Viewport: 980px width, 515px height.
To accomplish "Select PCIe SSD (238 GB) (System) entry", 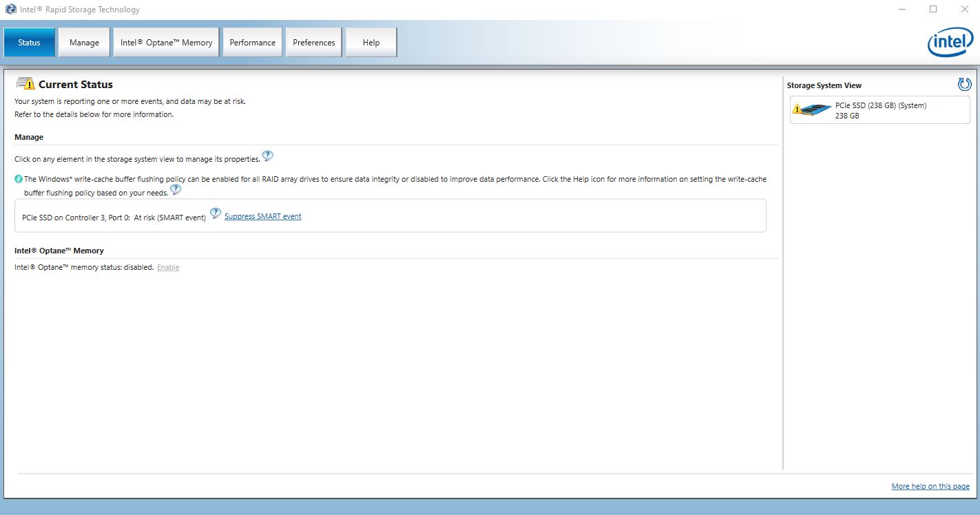I will click(880, 109).
